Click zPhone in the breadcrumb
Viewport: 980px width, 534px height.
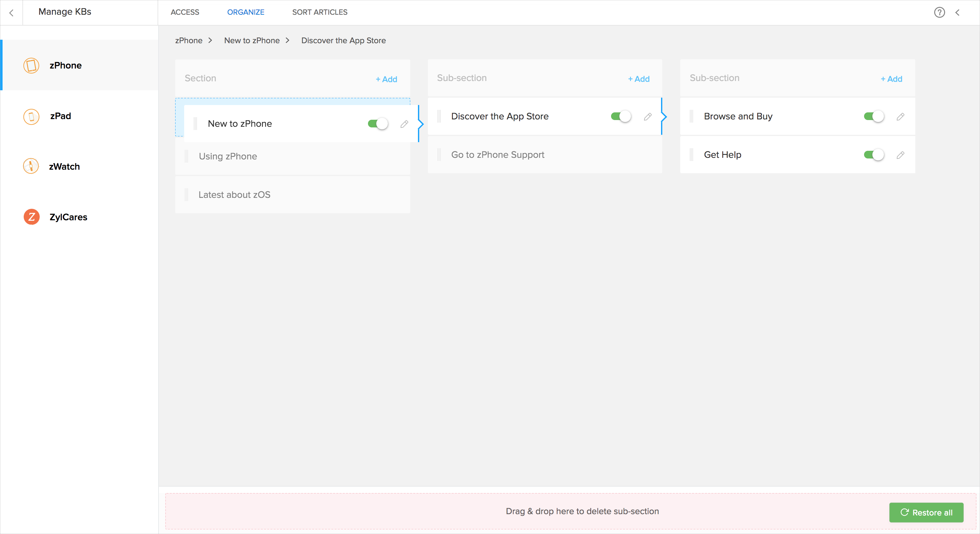coord(189,40)
